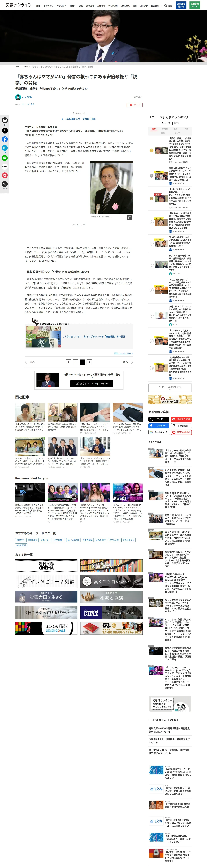Copy the article link via the コピー icon
The height and width of the screenshot is (868, 207).
[5, 184]
